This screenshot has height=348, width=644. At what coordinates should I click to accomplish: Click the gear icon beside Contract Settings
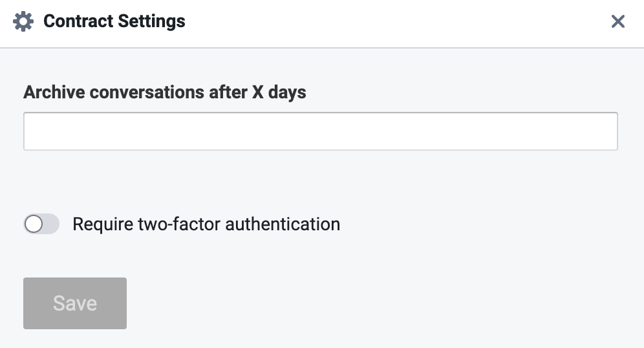point(23,21)
